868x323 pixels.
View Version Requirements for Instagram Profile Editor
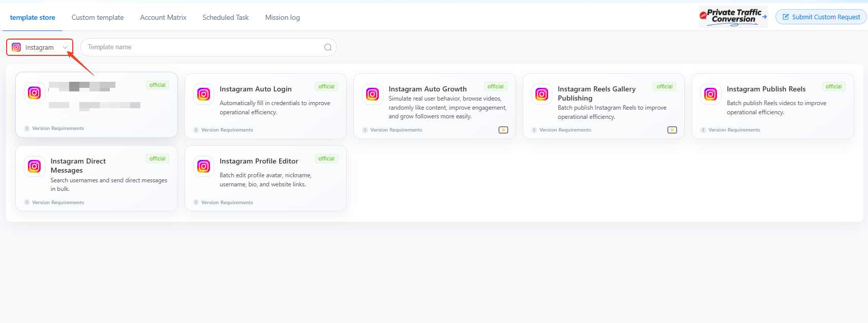pos(223,203)
